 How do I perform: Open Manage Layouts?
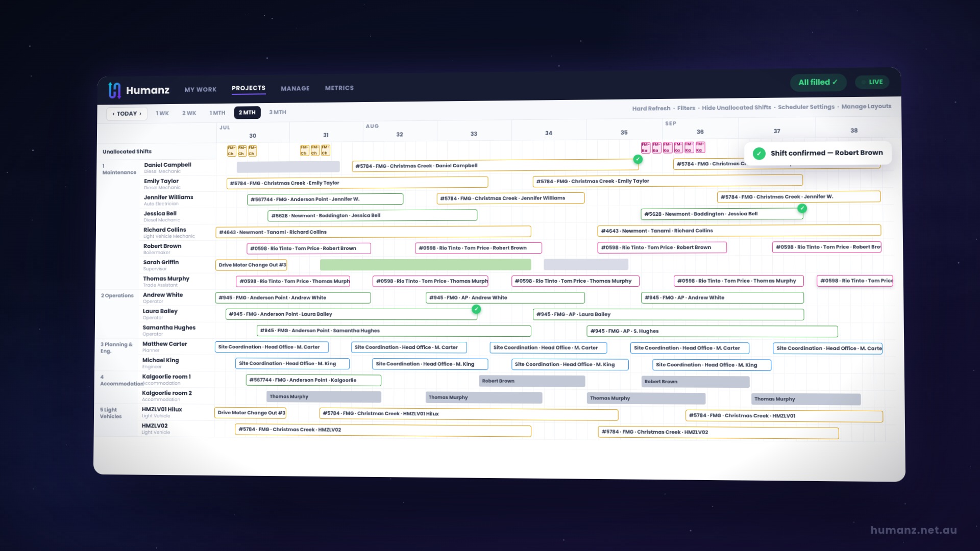point(866,106)
